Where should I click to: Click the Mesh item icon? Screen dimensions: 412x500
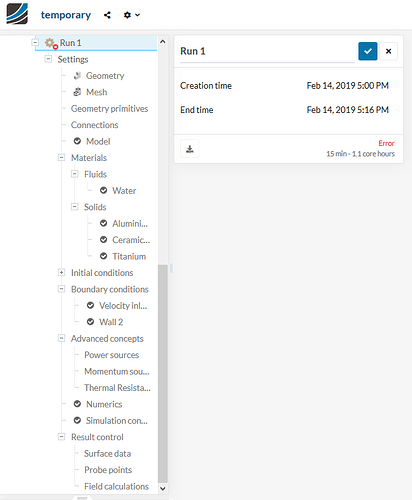pyautogui.click(x=77, y=92)
